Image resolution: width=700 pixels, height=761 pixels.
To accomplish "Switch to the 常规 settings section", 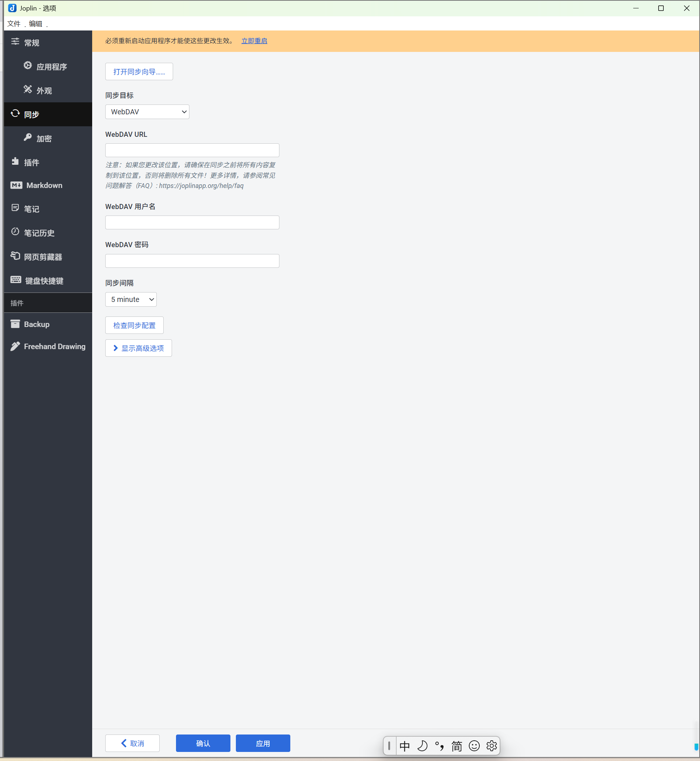I will [x=48, y=42].
